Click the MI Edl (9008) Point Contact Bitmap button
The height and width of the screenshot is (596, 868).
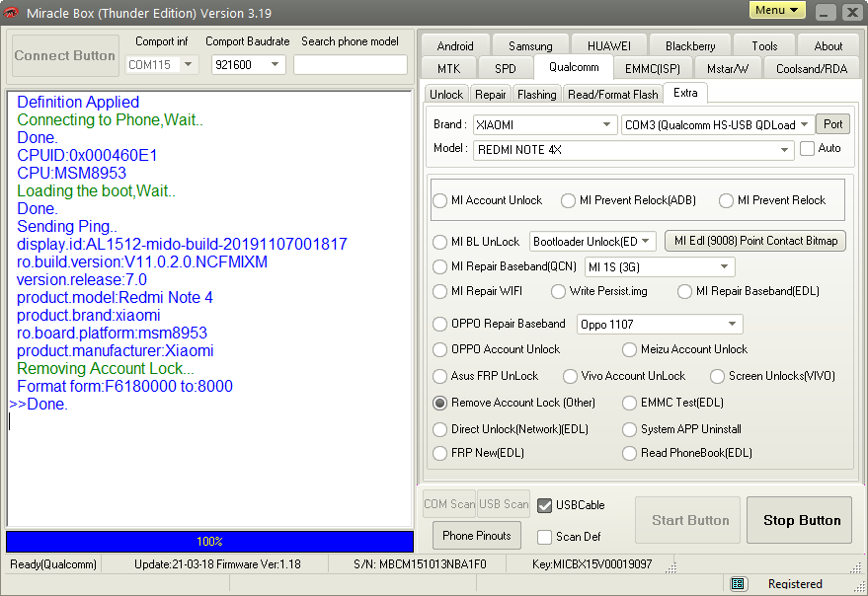point(755,241)
